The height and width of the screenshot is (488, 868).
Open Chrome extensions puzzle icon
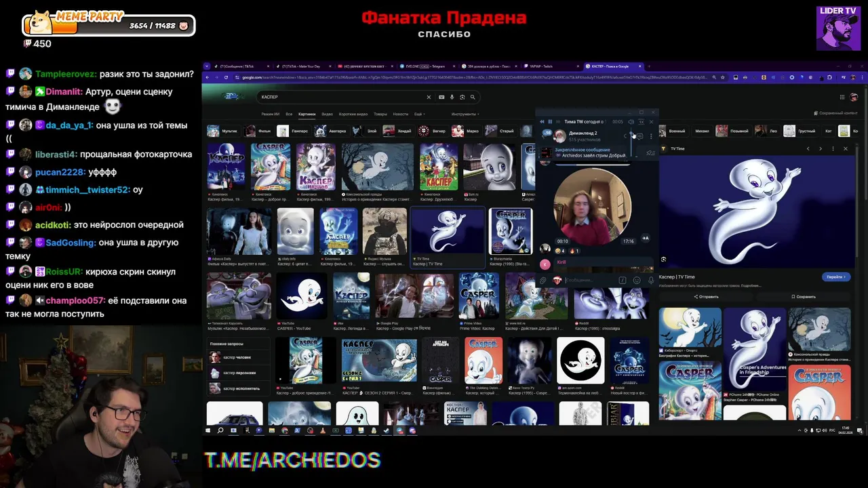point(829,77)
